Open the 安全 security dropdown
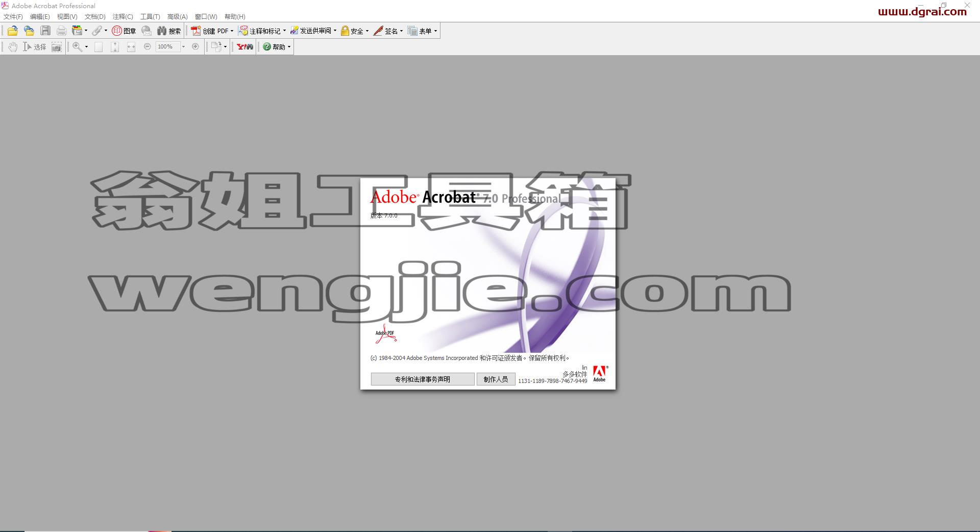 [x=355, y=31]
